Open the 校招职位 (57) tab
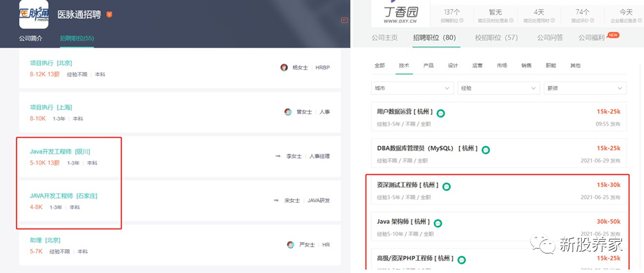The image size is (644, 273). [x=497, y=38]
